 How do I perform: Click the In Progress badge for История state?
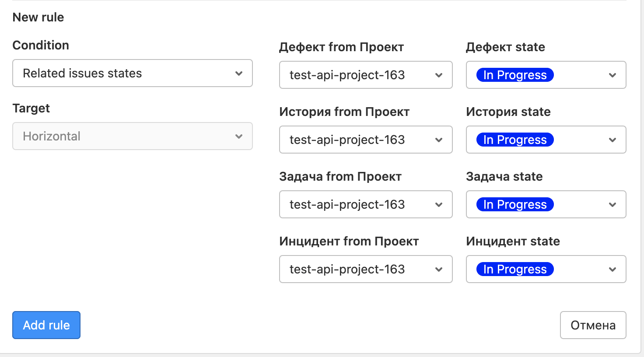515,140
